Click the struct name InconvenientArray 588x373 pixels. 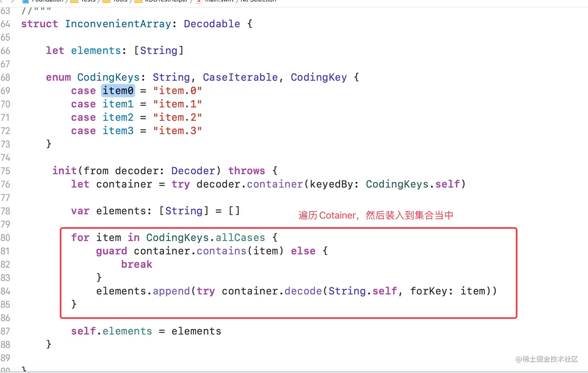[118, 24]
